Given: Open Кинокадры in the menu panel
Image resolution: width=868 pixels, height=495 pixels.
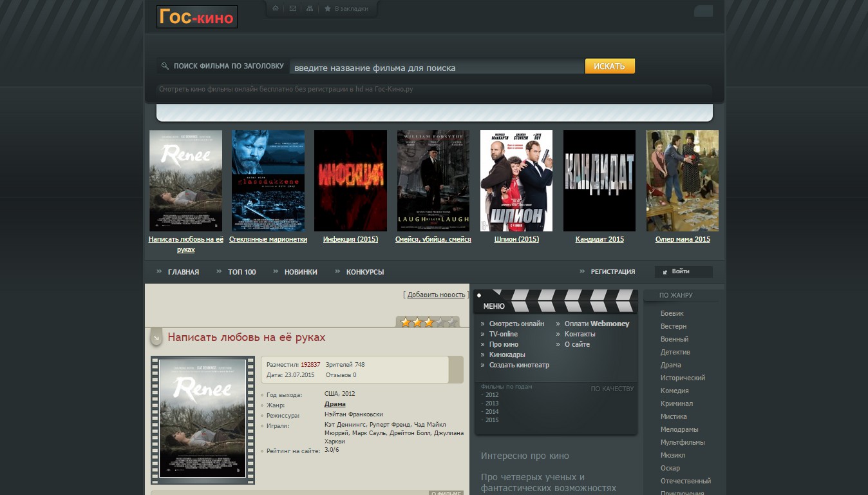Looking at the screenshot, I should (507, 354).
